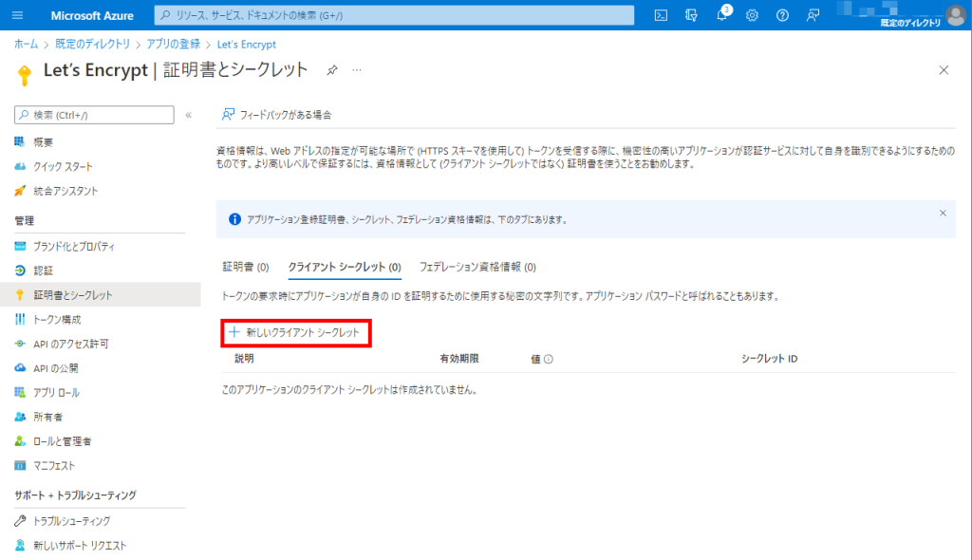Viewport: 972px width, 560px height.
Task: Click the 説明 column header
Action: (244, 359)
